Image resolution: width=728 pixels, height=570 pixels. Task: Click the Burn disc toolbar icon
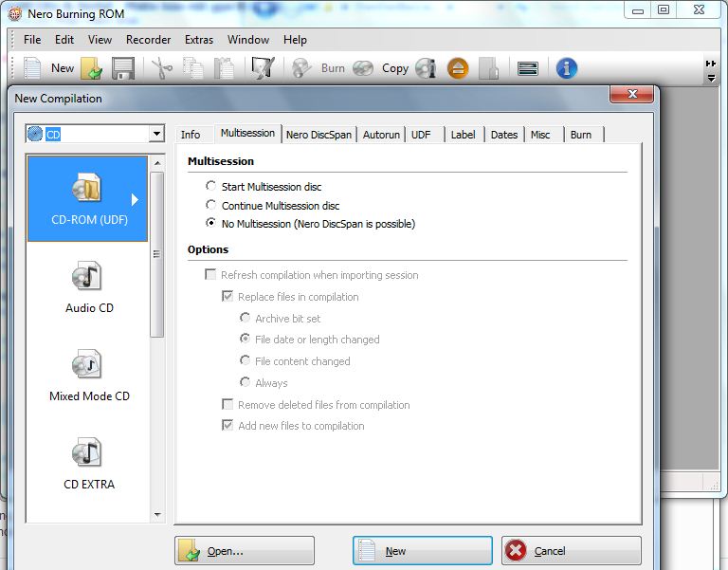pyautogui.click(x=300, y=68)
